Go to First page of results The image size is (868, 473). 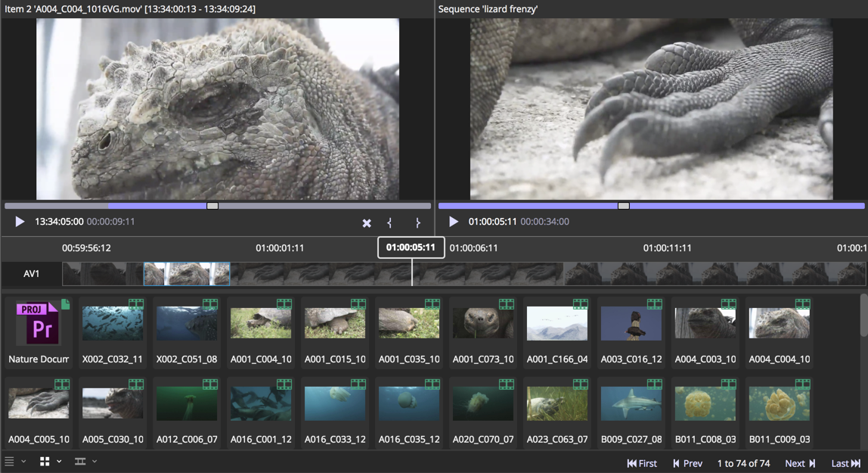click(x=642, y=463)
